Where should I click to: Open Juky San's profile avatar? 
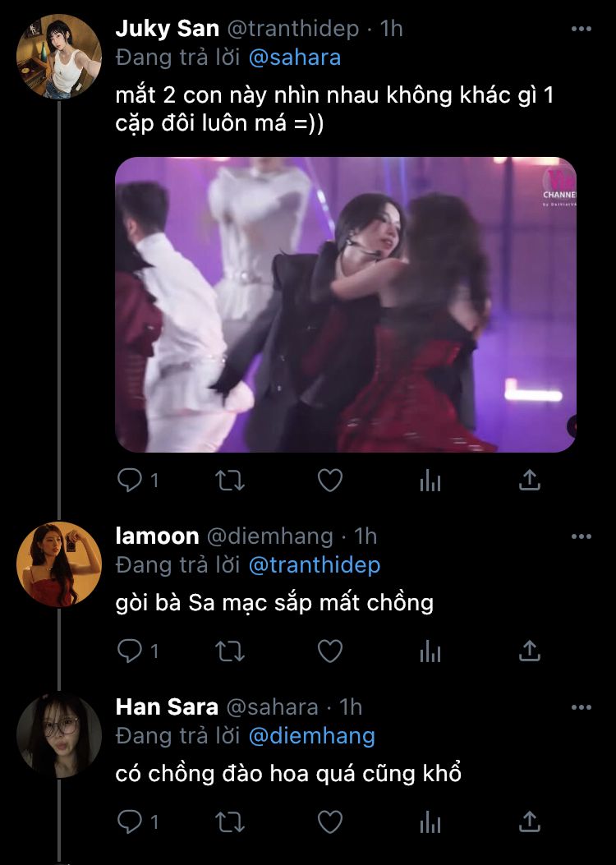(59, 58)
